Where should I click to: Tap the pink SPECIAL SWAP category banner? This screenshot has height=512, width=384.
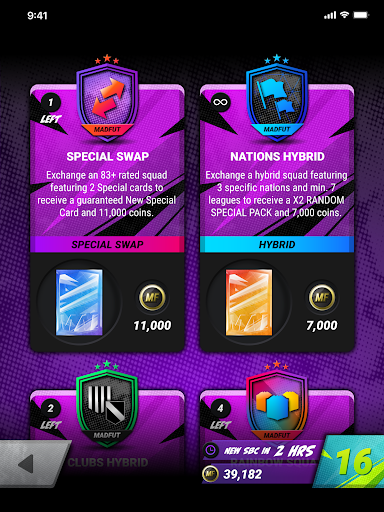click(107, 244)
